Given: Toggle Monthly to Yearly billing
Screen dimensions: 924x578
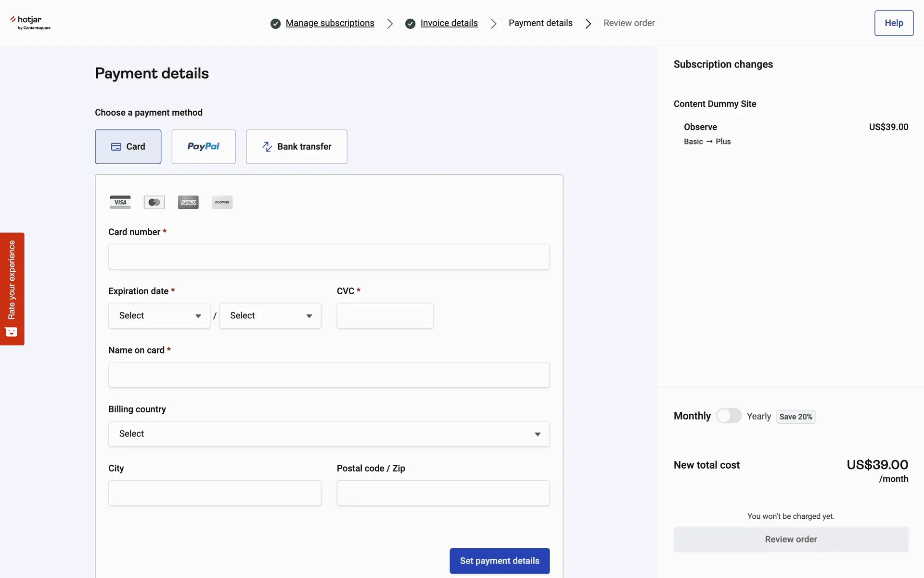Looking at the screenshot, I should tap(729, 416).
